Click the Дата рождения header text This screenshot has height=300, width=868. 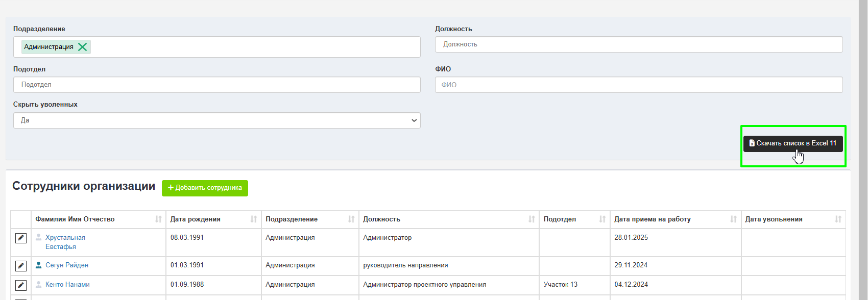point(196,219)
